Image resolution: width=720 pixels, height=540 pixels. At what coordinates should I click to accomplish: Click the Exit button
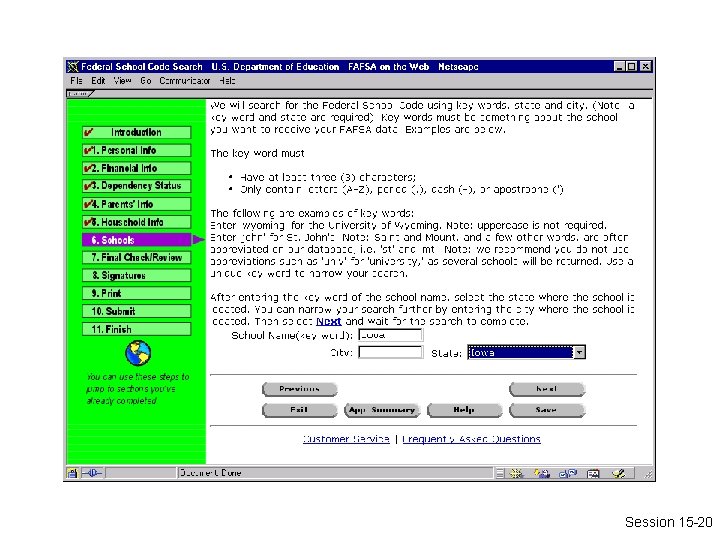(x=299, y=410)
